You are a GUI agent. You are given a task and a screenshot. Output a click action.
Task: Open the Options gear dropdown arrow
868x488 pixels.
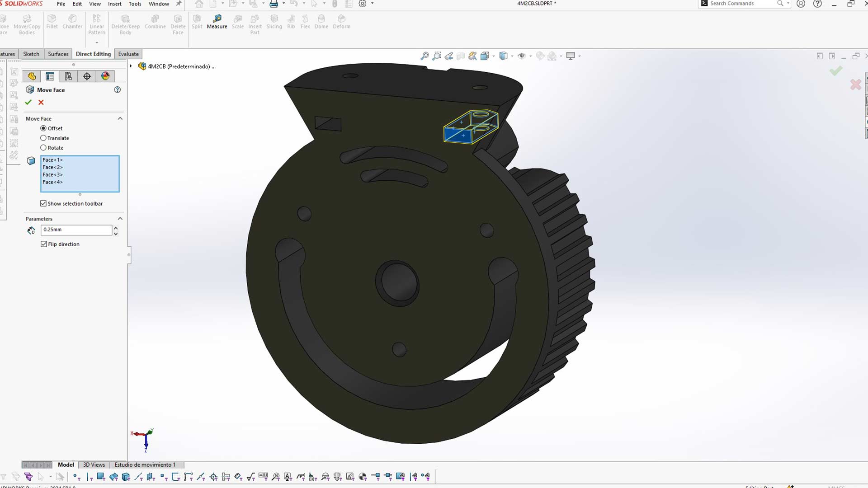372,4
